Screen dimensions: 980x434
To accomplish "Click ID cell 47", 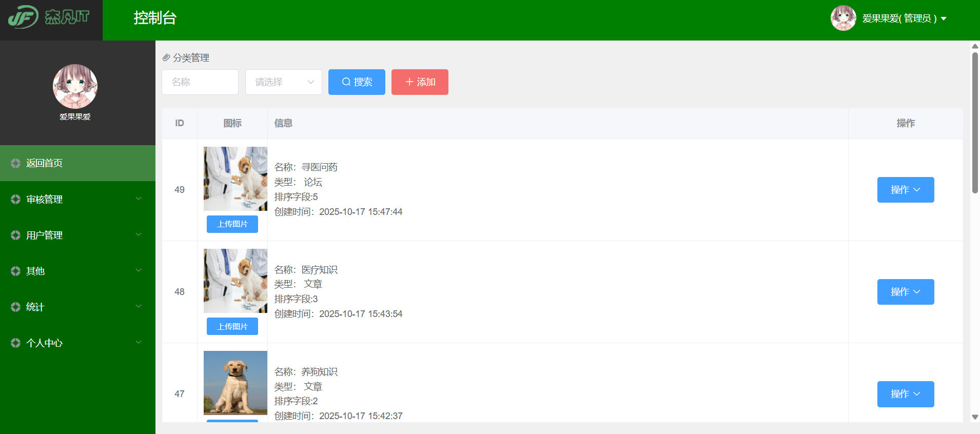I will (x=180, y=394).
